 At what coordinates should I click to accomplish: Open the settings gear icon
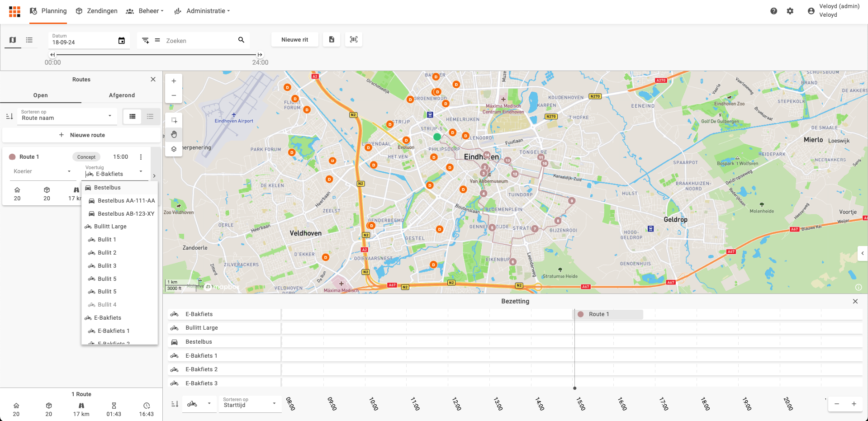790,11
